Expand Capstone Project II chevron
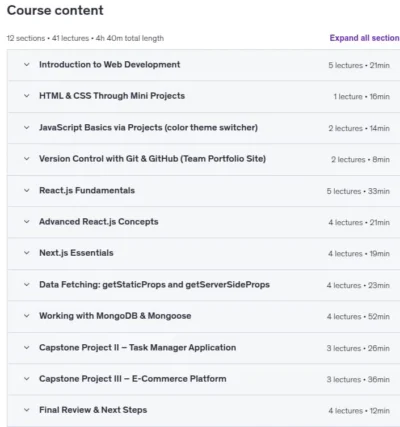The height and width of the screenshot is (427, 400). click(x=27, y=348)
